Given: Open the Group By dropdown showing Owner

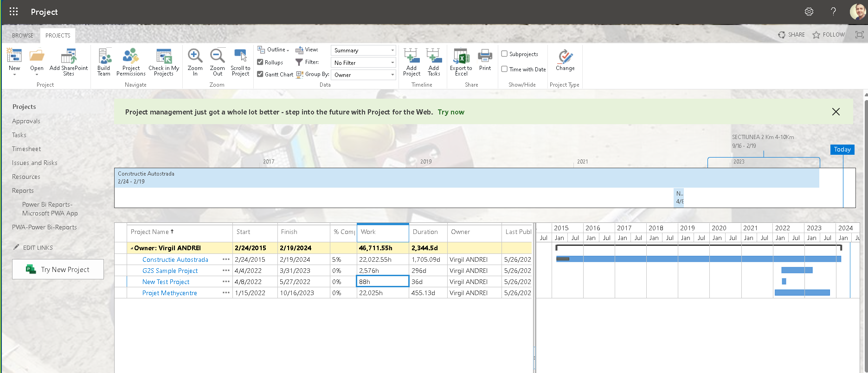Looking at the screenshot, I should 363,75.
